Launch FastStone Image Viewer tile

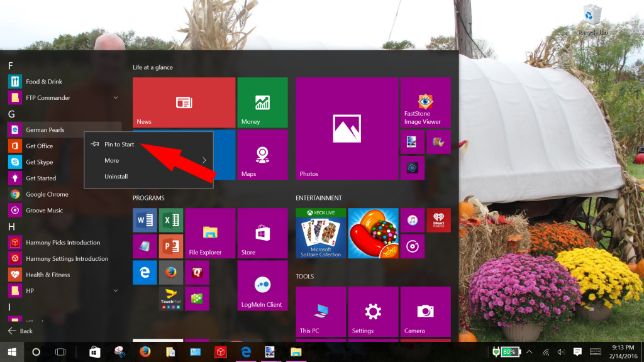(x=426, y=102)
